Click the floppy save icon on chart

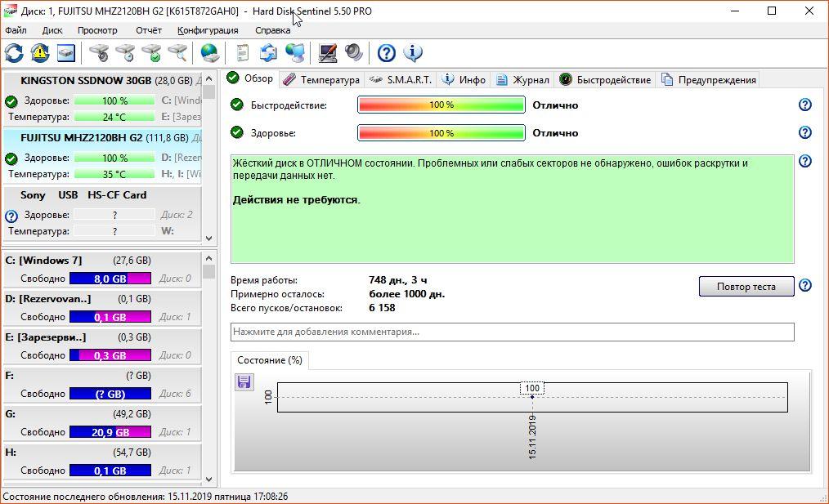pyautogui.click(x=244, y=381)
